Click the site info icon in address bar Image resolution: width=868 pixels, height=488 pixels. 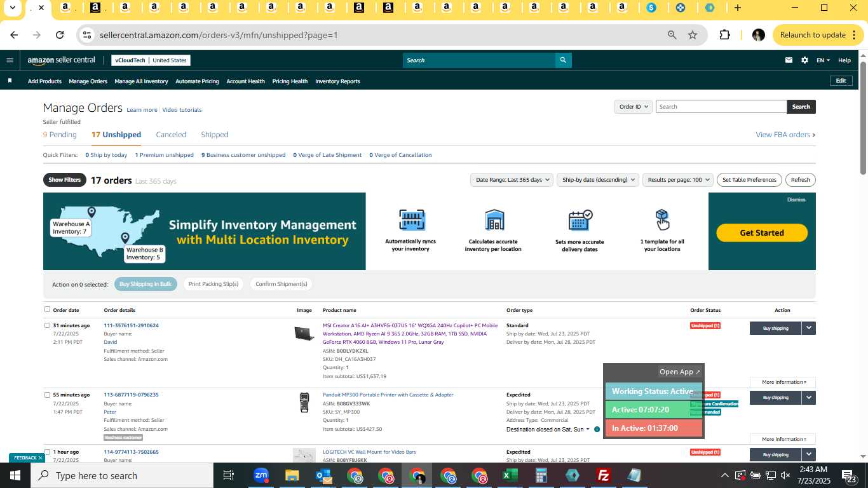(x=88, y=35)
